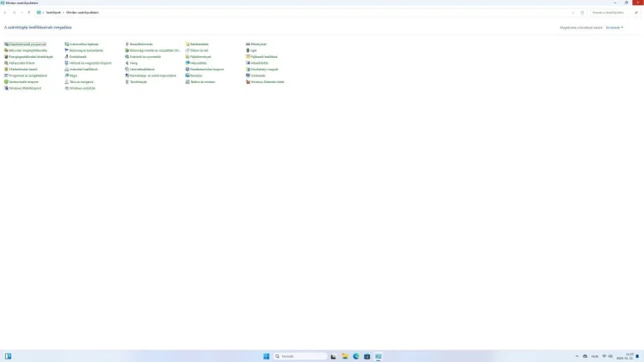Open Eszközök és nyomtatók item
The image size is (644, 362).
point(143,57)
